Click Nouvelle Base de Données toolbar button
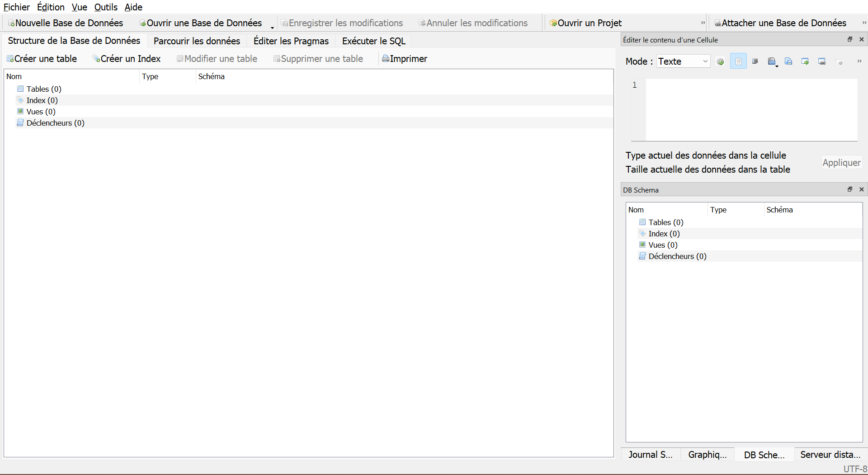 click(x=66, y=23)
